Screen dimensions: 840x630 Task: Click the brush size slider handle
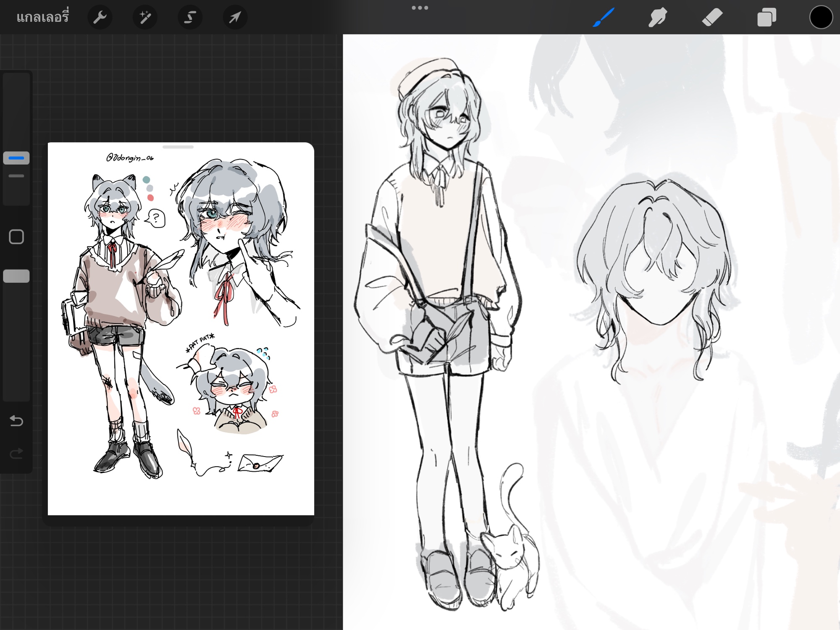tap(16, 158)
